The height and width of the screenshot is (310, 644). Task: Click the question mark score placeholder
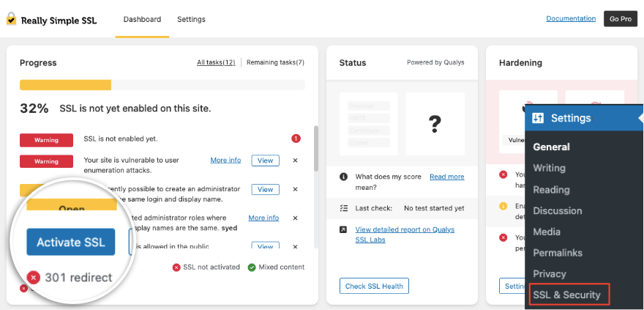[x=435, y=123]
